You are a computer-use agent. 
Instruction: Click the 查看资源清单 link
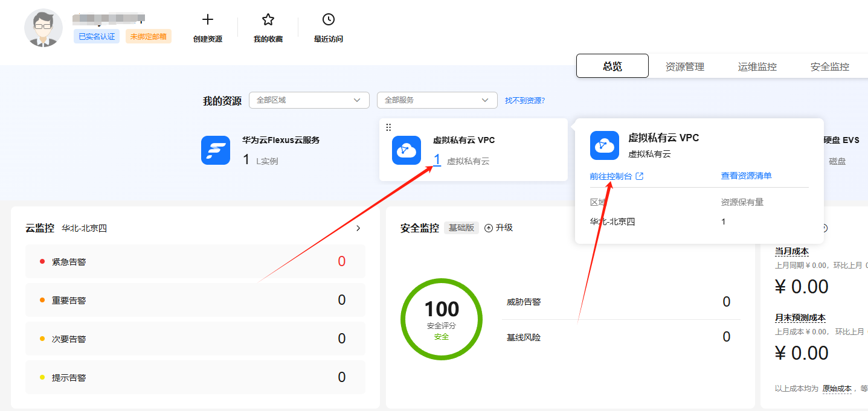[746, 176]
